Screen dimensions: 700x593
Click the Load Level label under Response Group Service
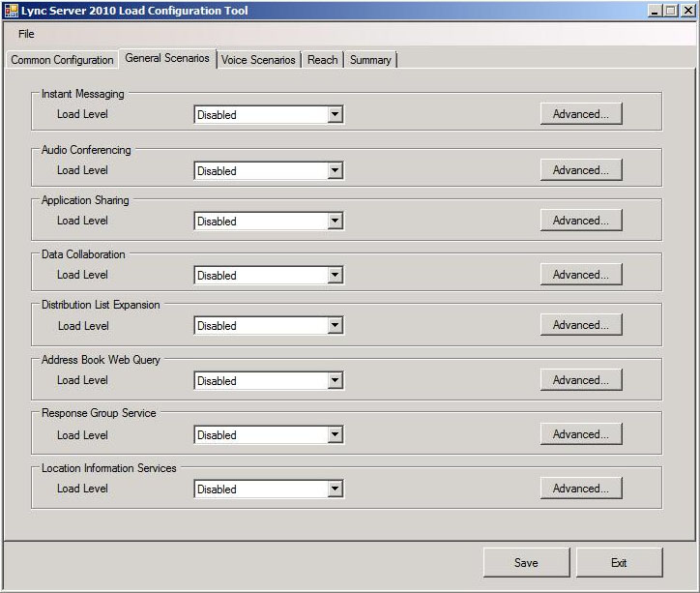[x=82, y=435]
